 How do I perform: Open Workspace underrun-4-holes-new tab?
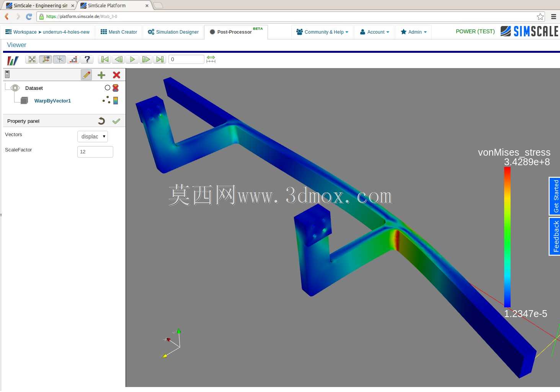(47, 32)
